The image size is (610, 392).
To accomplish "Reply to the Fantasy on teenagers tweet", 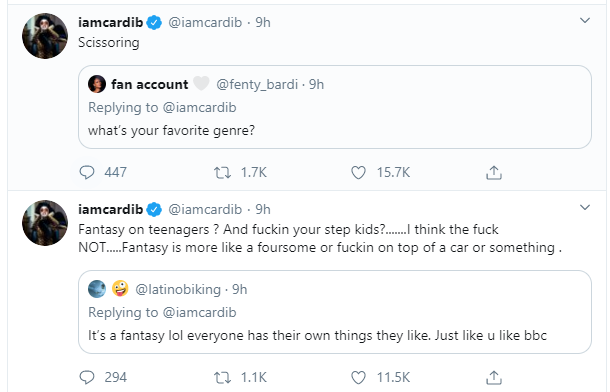I will tap(87, 377).
